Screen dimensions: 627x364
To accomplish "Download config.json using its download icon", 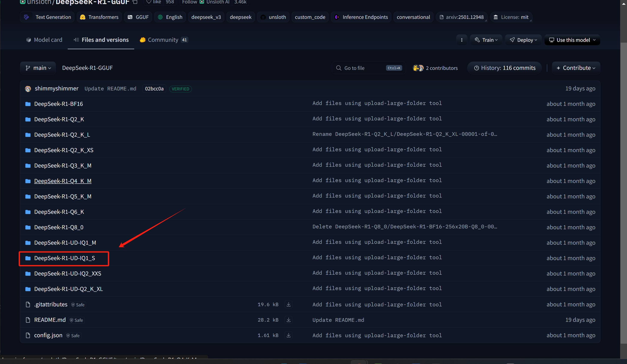I will point(288,335).
